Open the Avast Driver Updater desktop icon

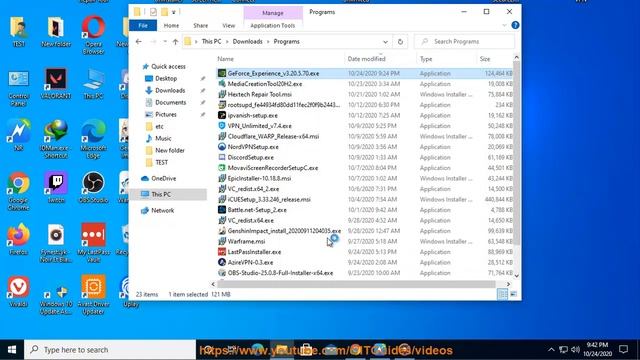(x=93, y=296)
